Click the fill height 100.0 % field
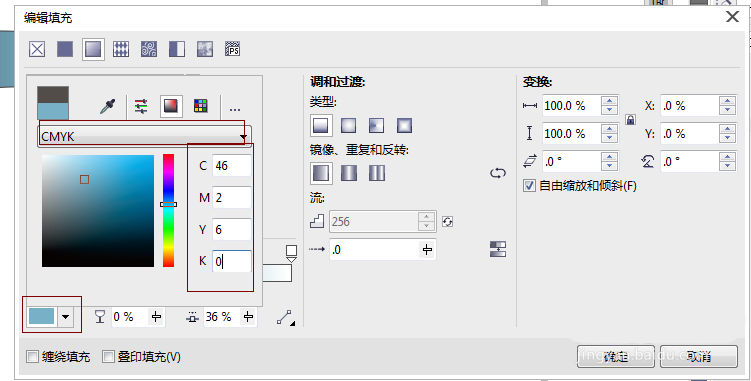Image resolution: width=751 pixels, height=381 pixels. [571, 134]
